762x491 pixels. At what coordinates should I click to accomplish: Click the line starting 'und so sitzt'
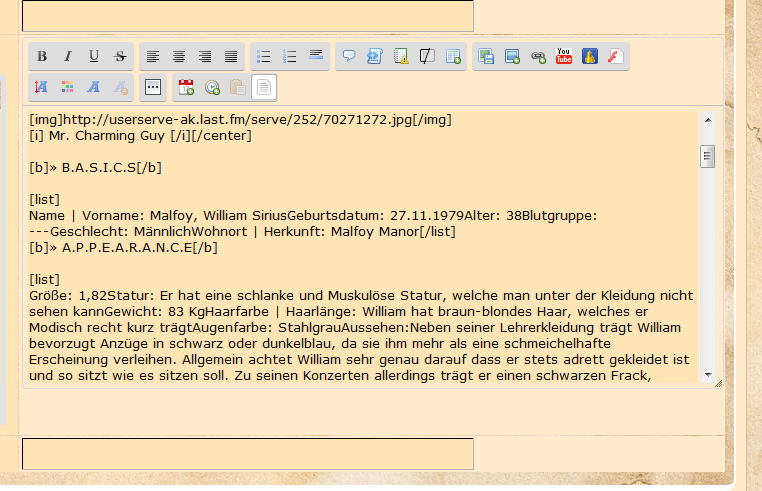[340, 376]
